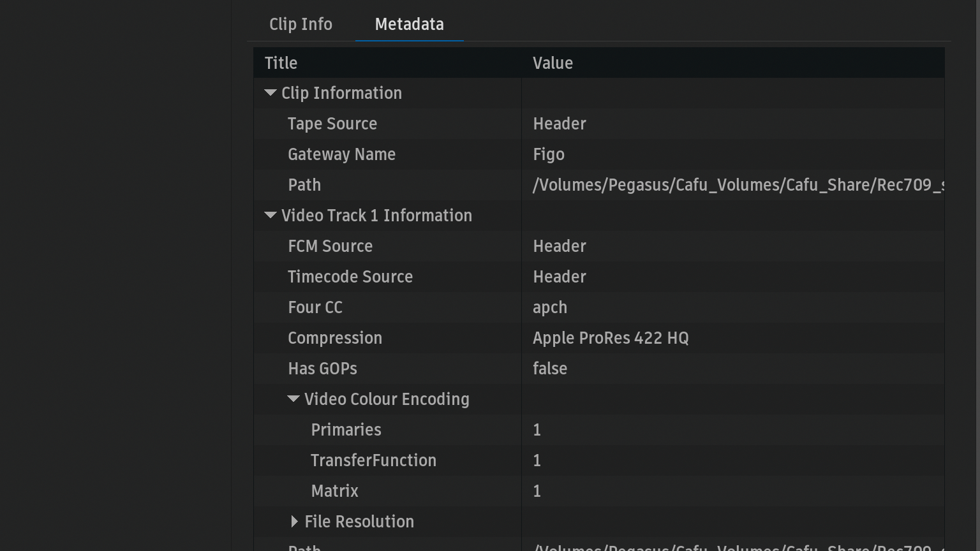Select the Metadata tab
The image size is (980, 551).
click(409, 24)
